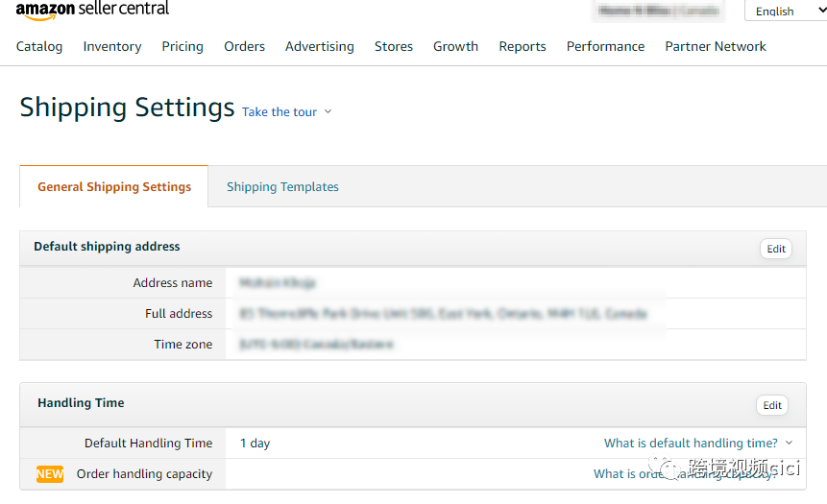Open the Performance menu
This screenshot has height=504, width=827.
[605, 46]
